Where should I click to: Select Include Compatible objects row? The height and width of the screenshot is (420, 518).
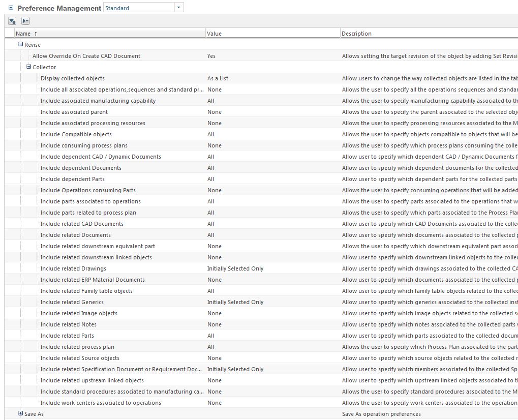76,135
